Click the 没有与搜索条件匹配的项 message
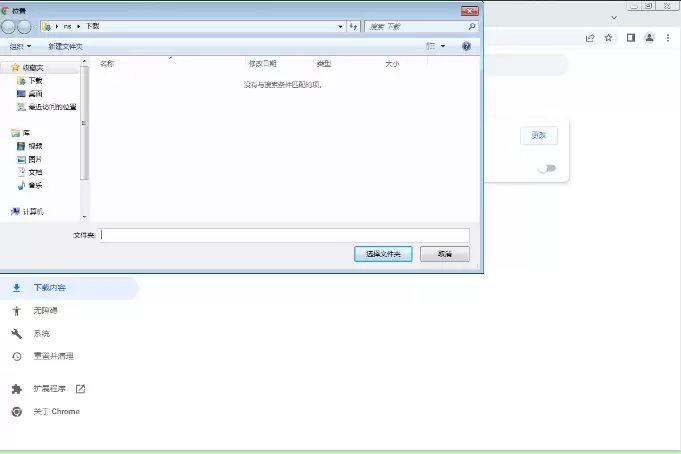681x454 pixels. click(283, 85)
